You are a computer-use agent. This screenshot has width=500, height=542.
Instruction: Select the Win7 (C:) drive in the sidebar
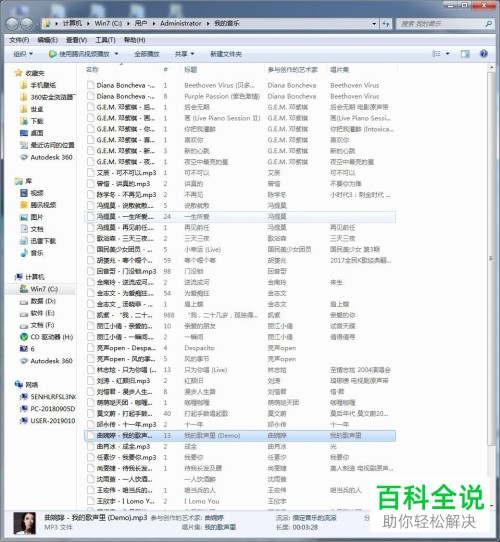[x=39, y=289]
